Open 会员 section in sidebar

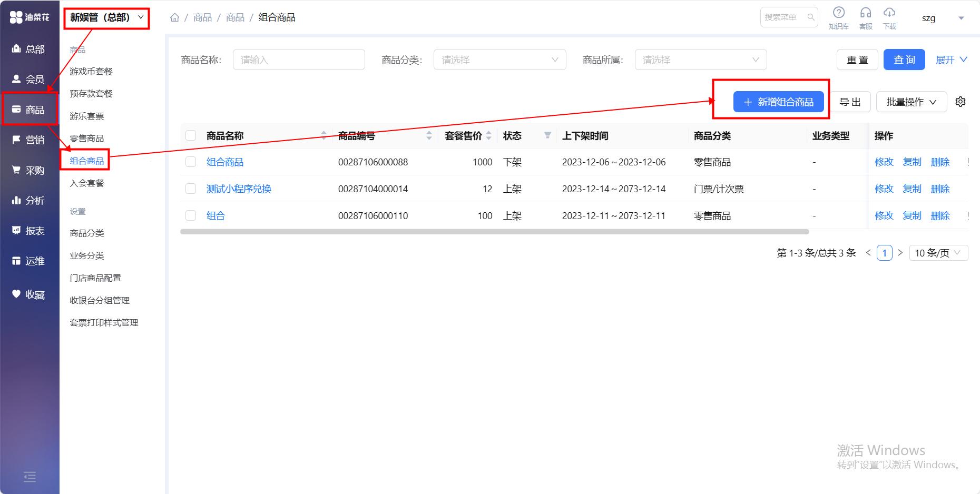pyautogui.click(x=29, y=80)
